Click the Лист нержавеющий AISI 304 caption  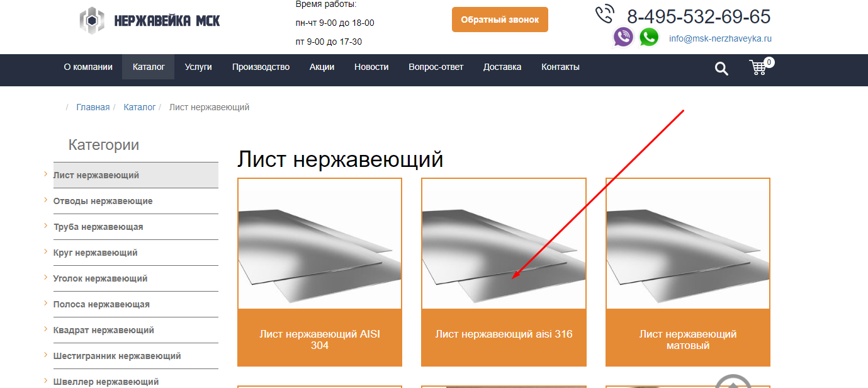(x=320, y=339)
